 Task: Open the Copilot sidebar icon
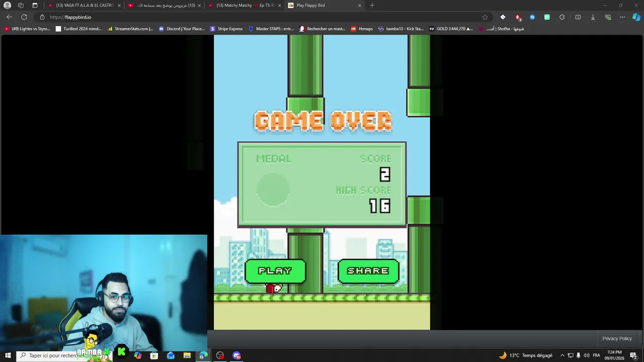[636, 17]
